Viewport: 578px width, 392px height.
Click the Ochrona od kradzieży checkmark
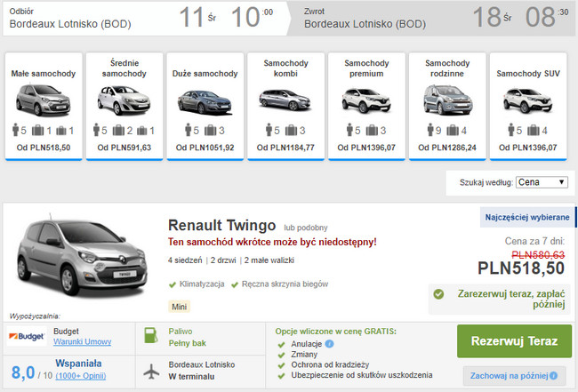282,365
